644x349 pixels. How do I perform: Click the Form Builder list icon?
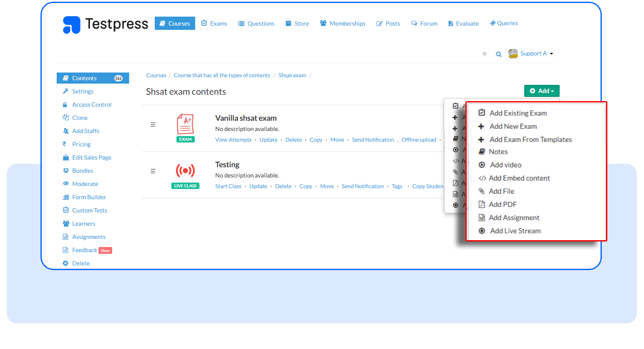[66, 197]
